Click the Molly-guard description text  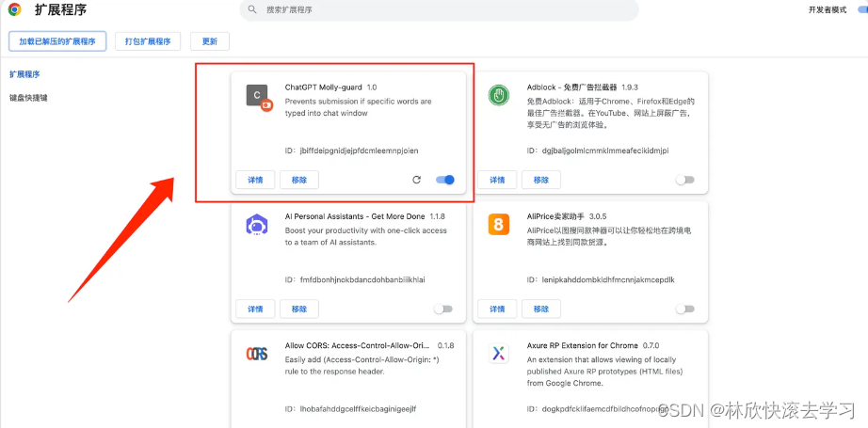(x=358, y=107)
